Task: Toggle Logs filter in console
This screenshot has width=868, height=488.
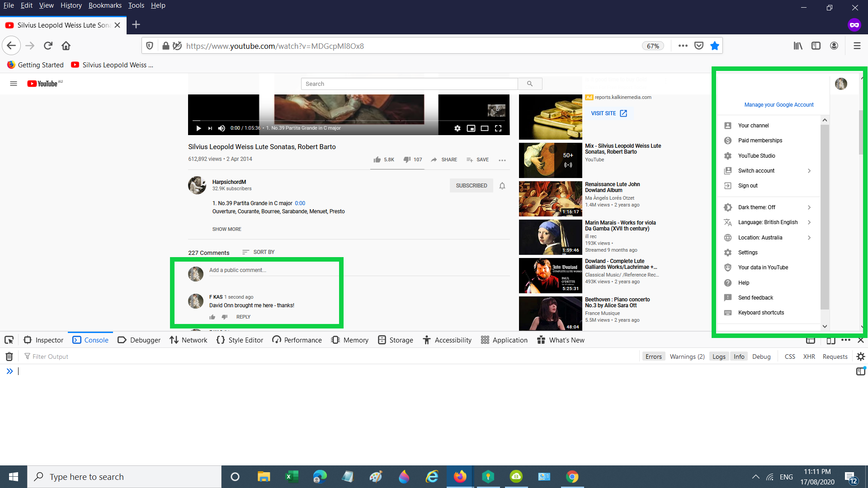Action: pos(719,357)
